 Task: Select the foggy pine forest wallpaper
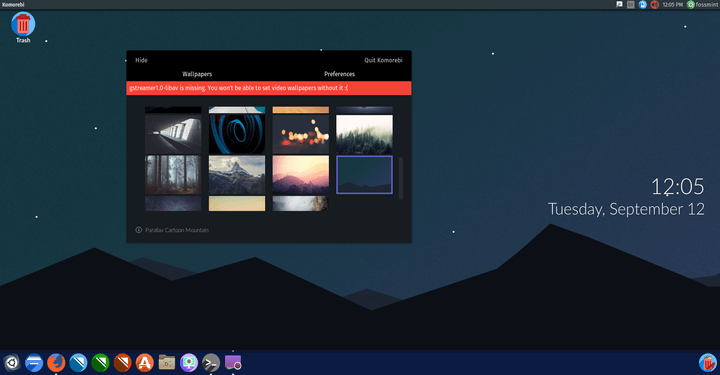(365, 134)
